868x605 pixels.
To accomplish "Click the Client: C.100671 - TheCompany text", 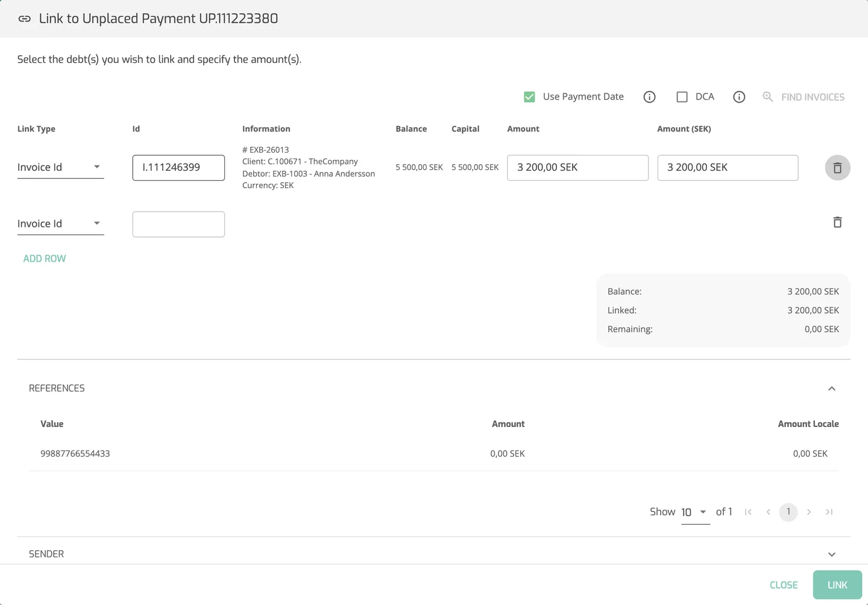I will pos(300,162).
